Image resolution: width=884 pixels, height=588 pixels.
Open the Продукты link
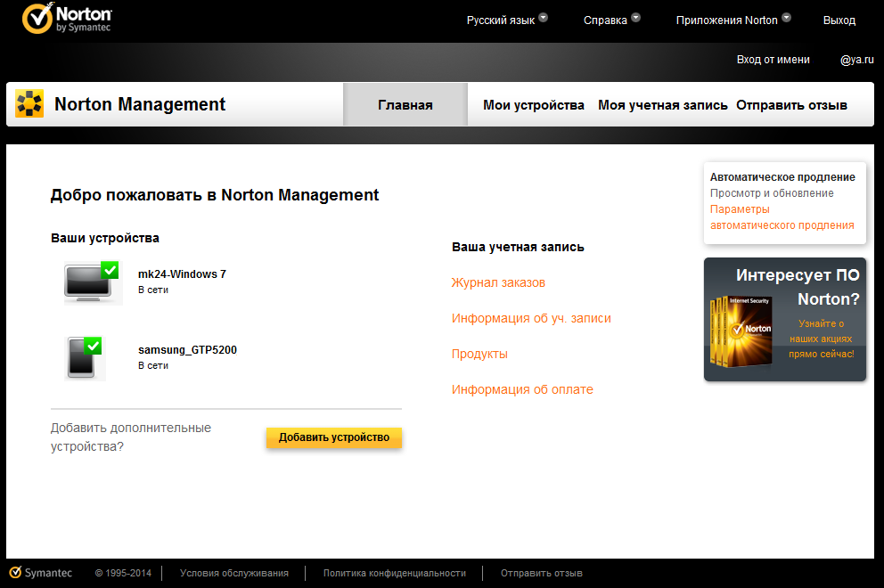coord(479,354)
